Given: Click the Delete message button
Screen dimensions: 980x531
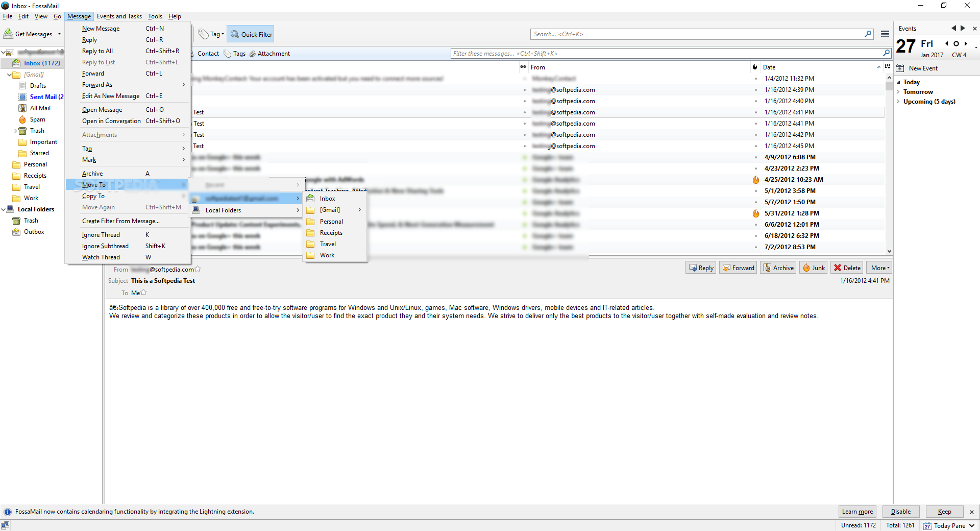Looking at the screenshot, I should click(847, 268).
